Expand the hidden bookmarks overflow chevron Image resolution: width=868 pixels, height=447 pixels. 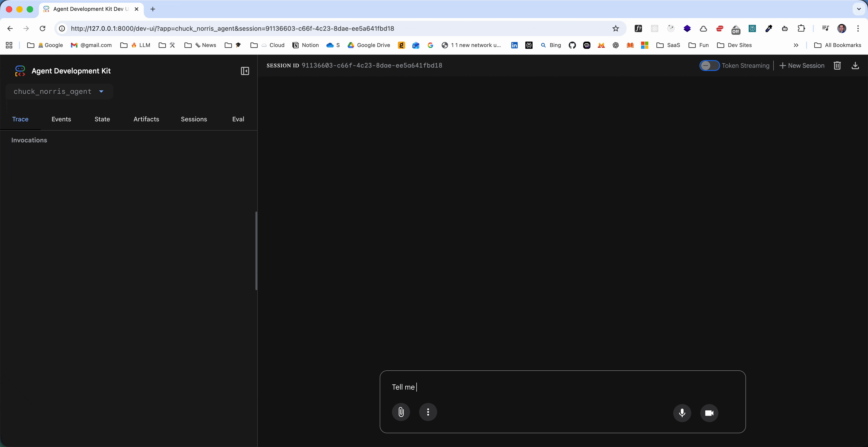click(796, 45)
